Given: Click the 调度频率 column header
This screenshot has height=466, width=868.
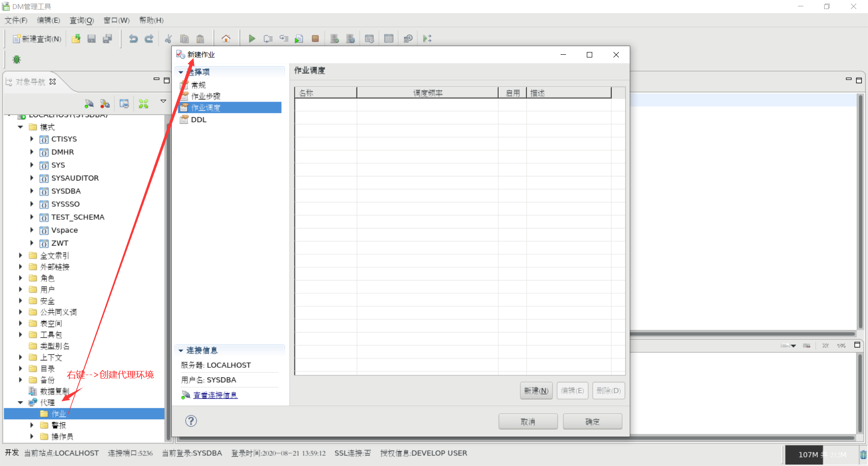Looking at the screenshot, I should tap(428, 93).
